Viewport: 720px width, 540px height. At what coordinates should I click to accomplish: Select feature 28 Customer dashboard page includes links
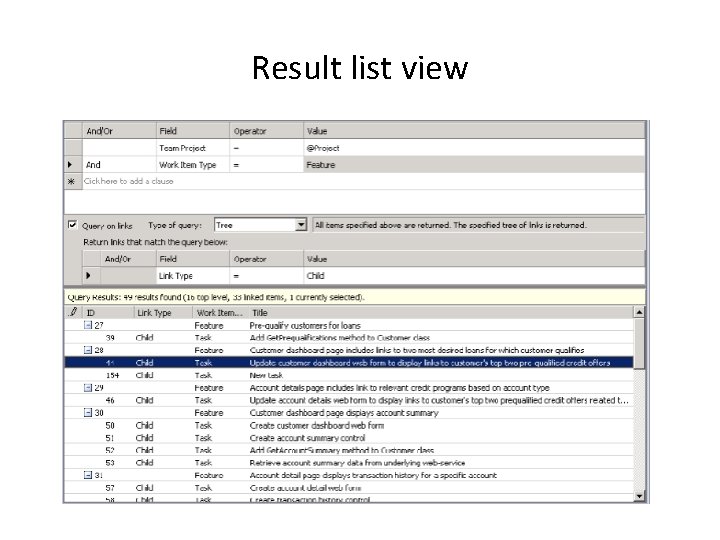(x=349, y=350)
